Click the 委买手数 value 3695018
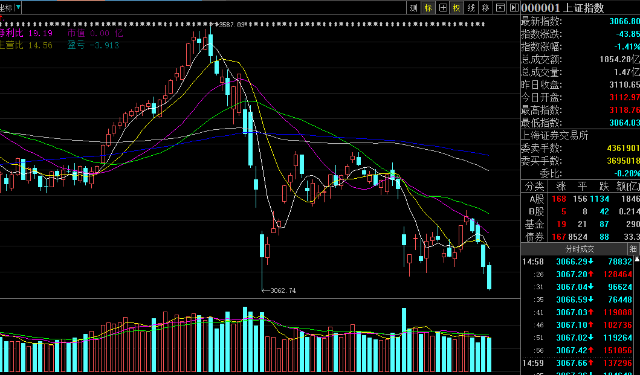This screenshot has height=375, width=640. [623, 161]
